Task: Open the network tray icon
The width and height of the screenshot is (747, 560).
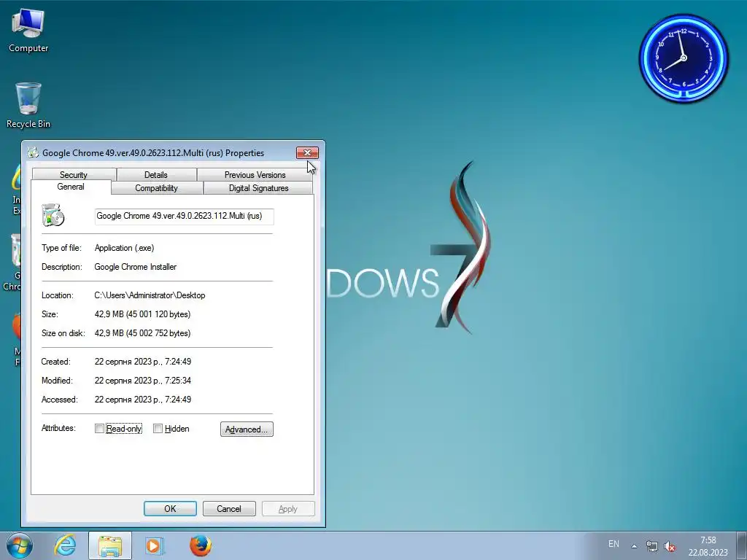Action: pyautogui.click(x=651, y=546)
